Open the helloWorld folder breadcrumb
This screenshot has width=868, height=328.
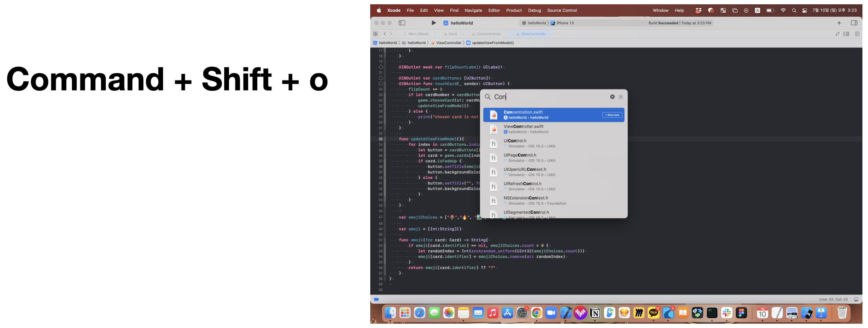tap(414, 43)
